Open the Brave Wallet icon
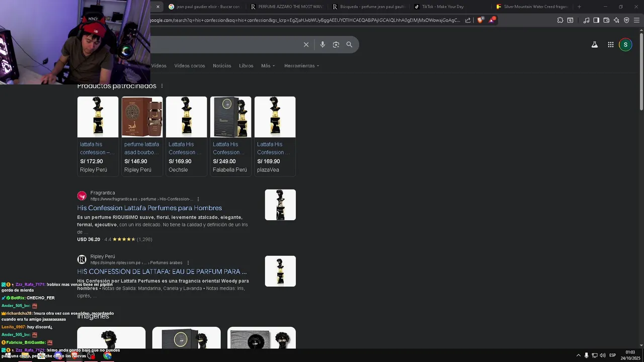The width and height of the screenshot is (644, 362). pyautogui.click(x=606, y=20)
